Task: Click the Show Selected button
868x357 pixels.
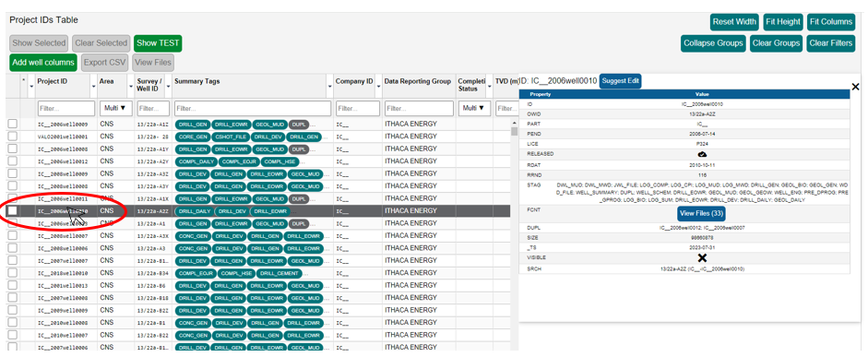Action: coord(39,43)
